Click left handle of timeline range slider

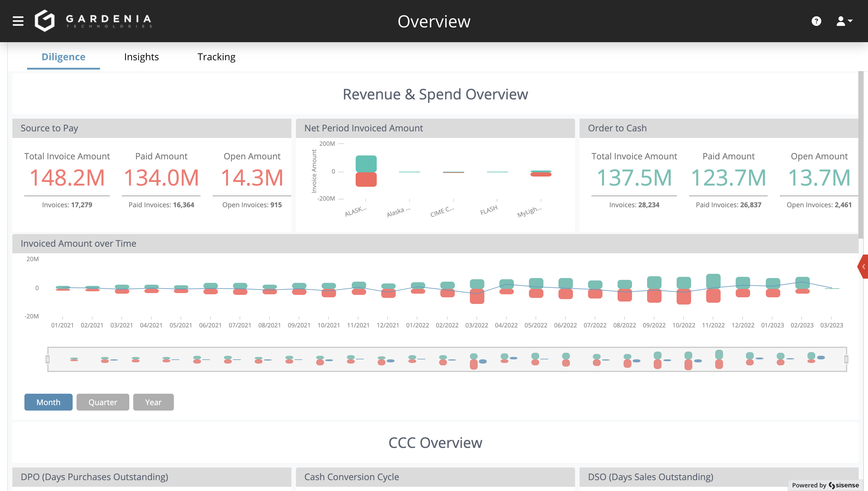[x=48, y=359]
